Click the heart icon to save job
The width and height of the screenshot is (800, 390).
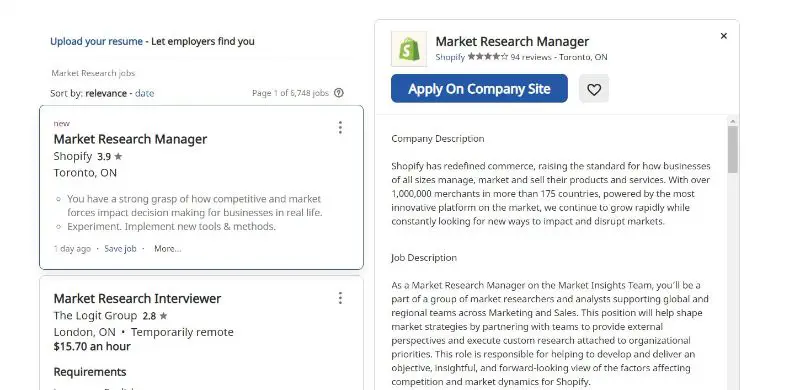[x=594, y=89]
